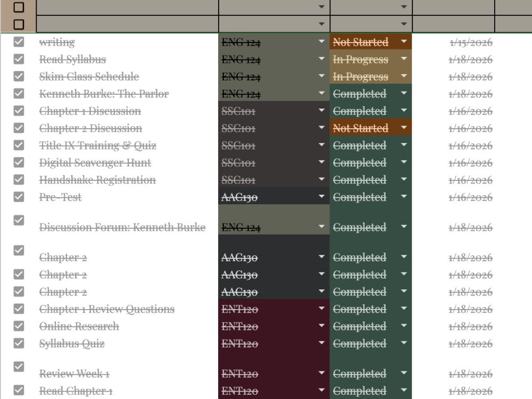532x399 pixels.
Task: Uncheck the Read Chapter 1 checkbox
Action: (19, 390)
